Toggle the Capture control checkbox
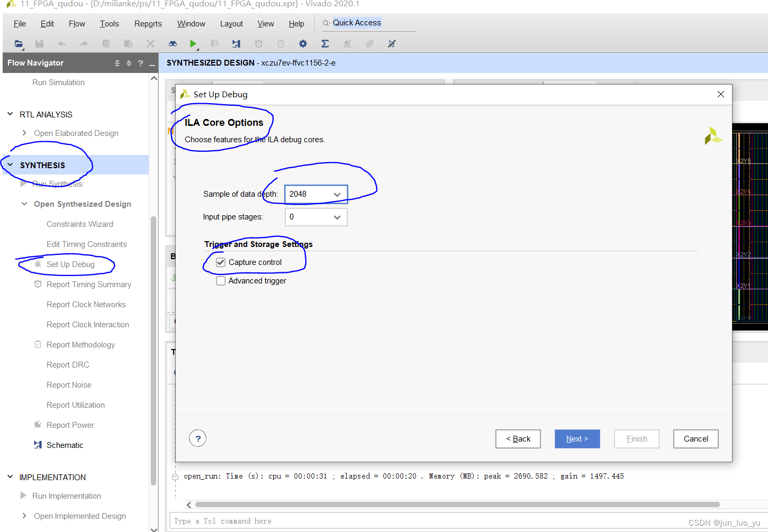Image resolution: width=768 pixels, height=532 pixels. [221, 262]
